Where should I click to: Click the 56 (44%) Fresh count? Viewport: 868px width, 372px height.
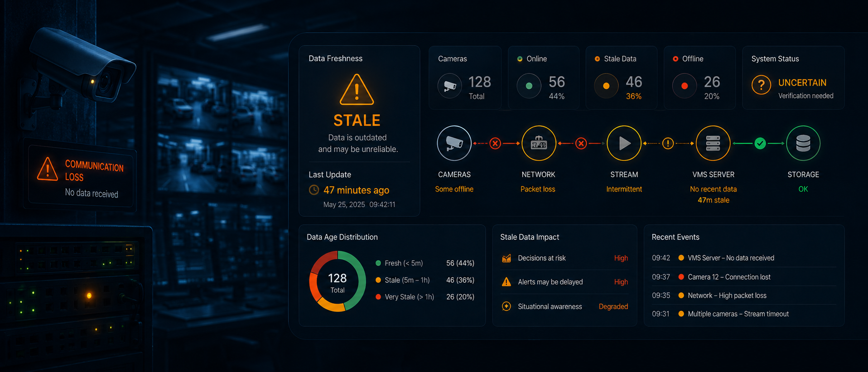[x=460, y=263]
